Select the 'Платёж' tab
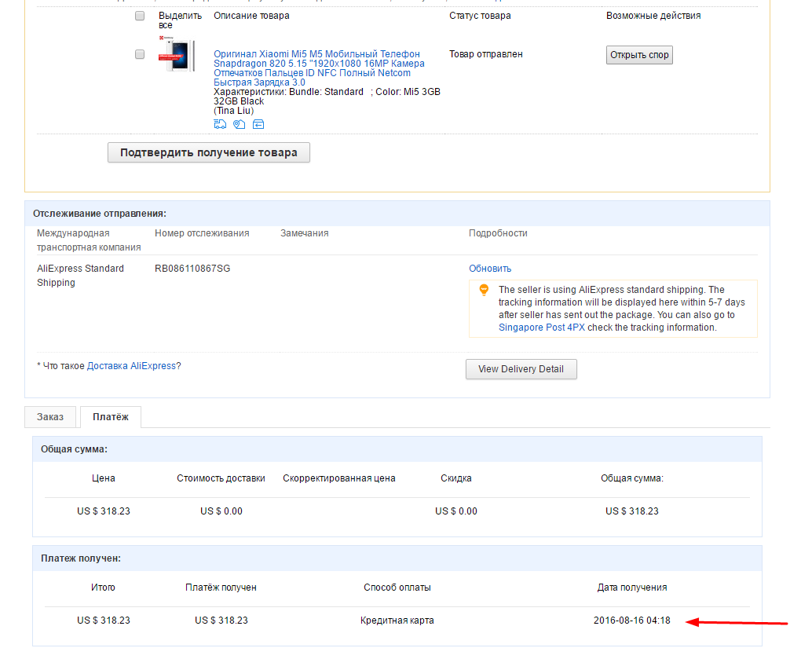The width and height of the screenshot is (812, 659). tap(110, 417)
